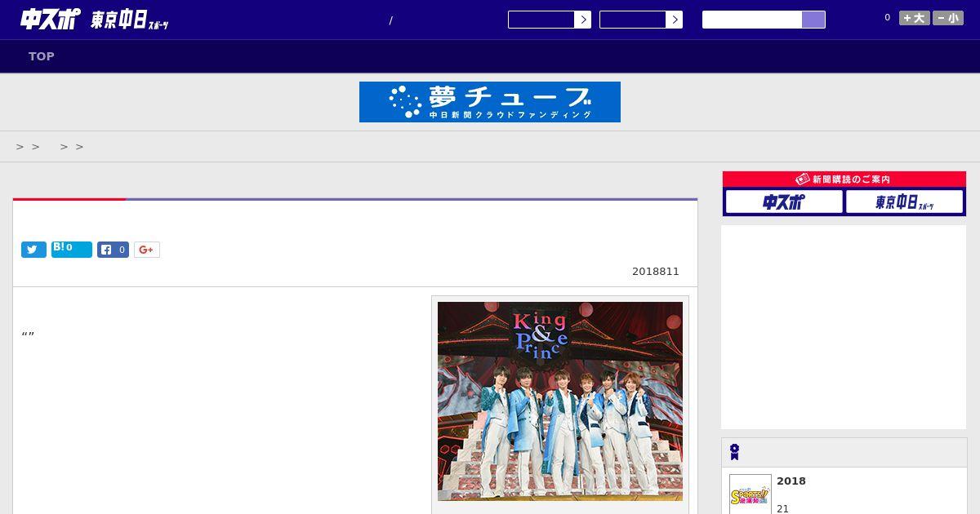Screen dimensions: 980x514
Task: Open the 新聞購読のご案内 subscription header
Action: click(844, 179)
